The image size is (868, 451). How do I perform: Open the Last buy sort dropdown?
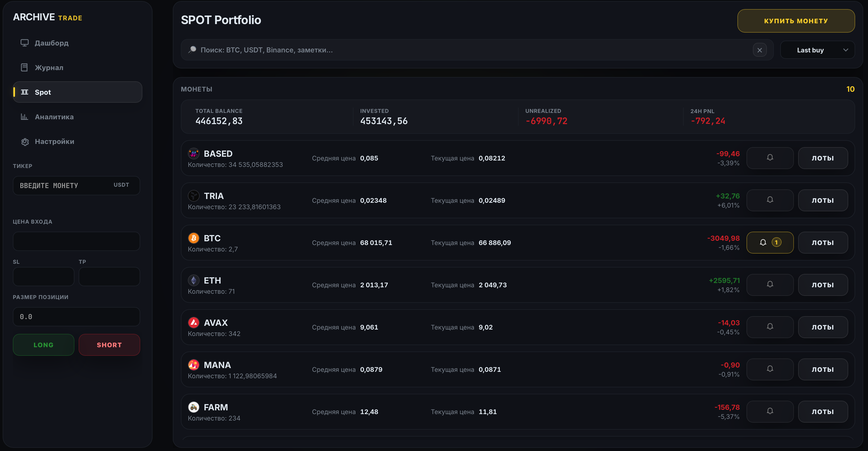pos(817,50)
